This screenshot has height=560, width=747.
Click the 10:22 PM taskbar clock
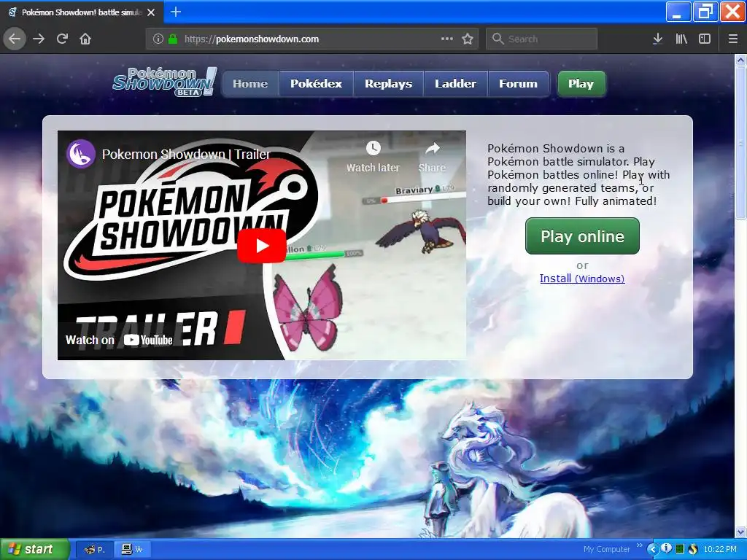point(720,550)
